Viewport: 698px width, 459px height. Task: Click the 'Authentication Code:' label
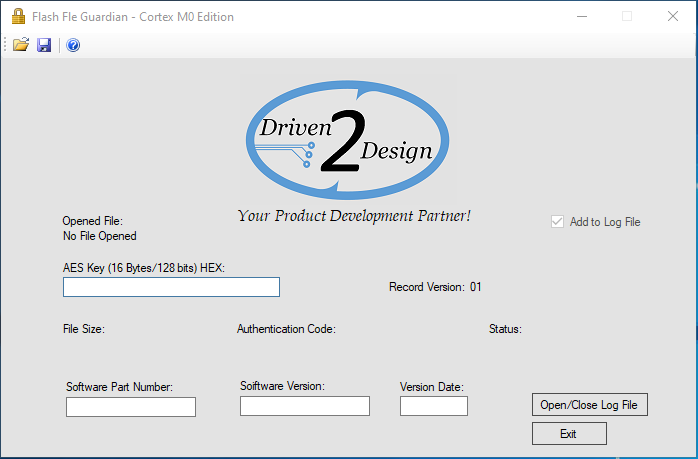pyautogui.click(x=286, y=329)
